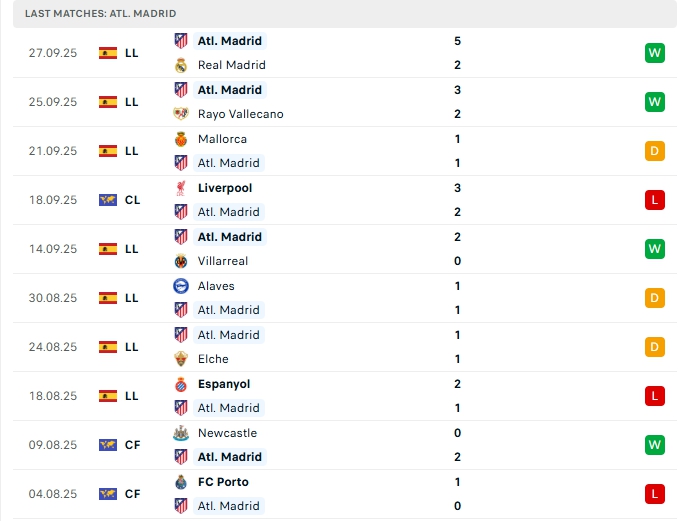
Task: Click the Newcastle club crest
Action: 181,433
